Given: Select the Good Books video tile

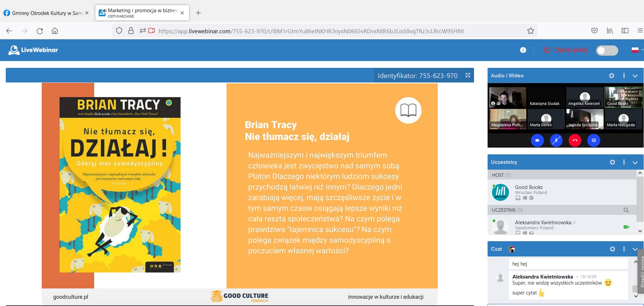Looking at the screenshot, I should (x=624, y=97).
